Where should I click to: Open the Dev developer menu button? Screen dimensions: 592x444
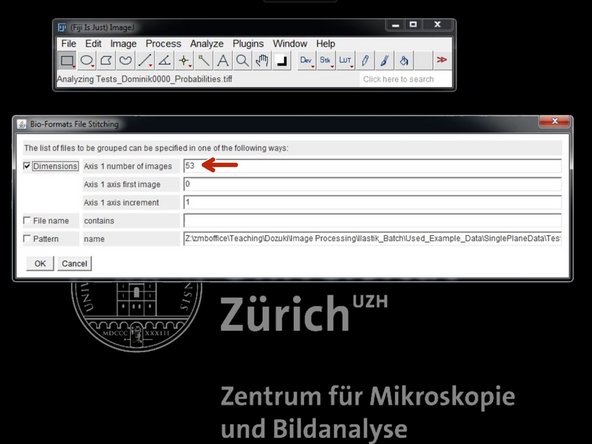(306, 60)
